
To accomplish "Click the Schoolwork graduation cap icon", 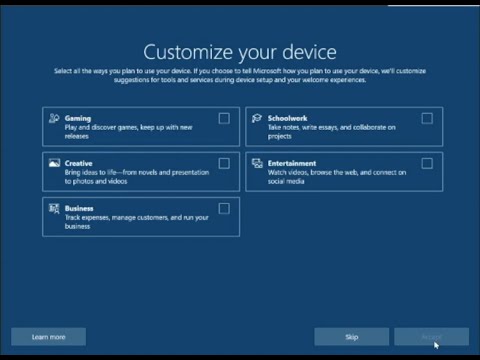I will [x=257, y=118].
